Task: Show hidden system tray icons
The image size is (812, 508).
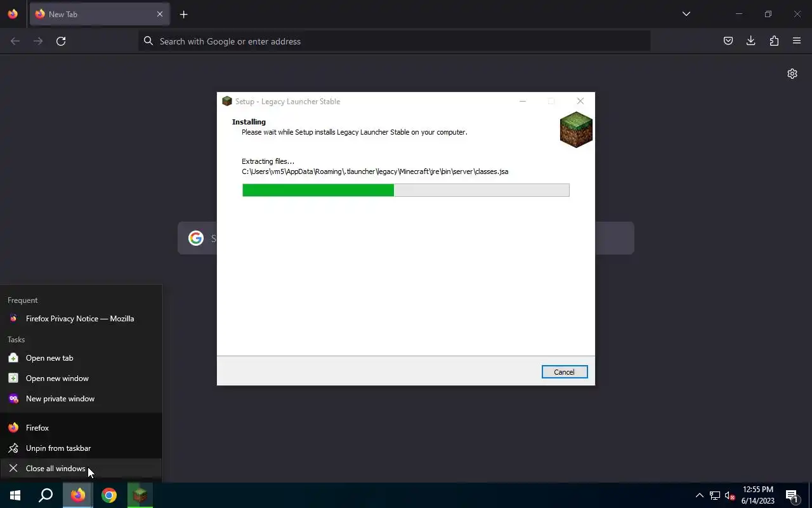Action: point(699,495)
